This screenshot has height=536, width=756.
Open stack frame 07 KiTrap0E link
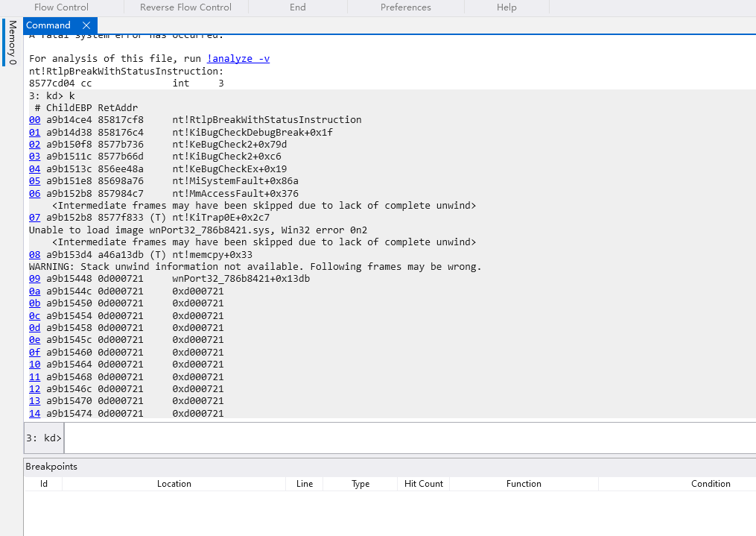[x=34, y=218]
